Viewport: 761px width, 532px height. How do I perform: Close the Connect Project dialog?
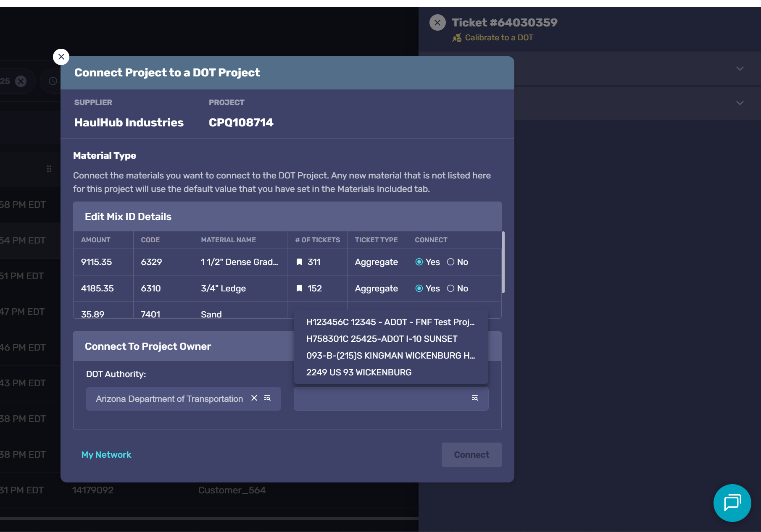coord(61,57)
